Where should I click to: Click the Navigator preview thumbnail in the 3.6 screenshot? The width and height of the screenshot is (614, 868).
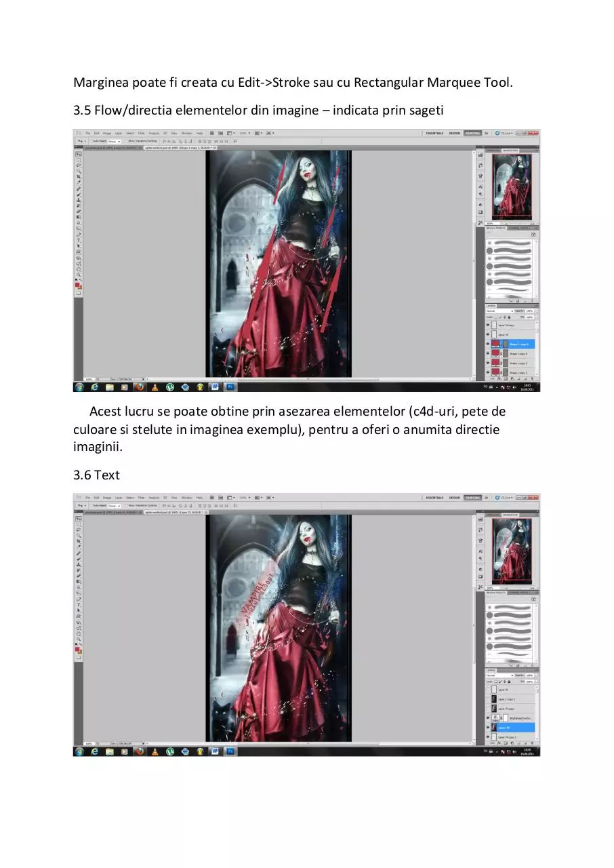coord(512,551)
